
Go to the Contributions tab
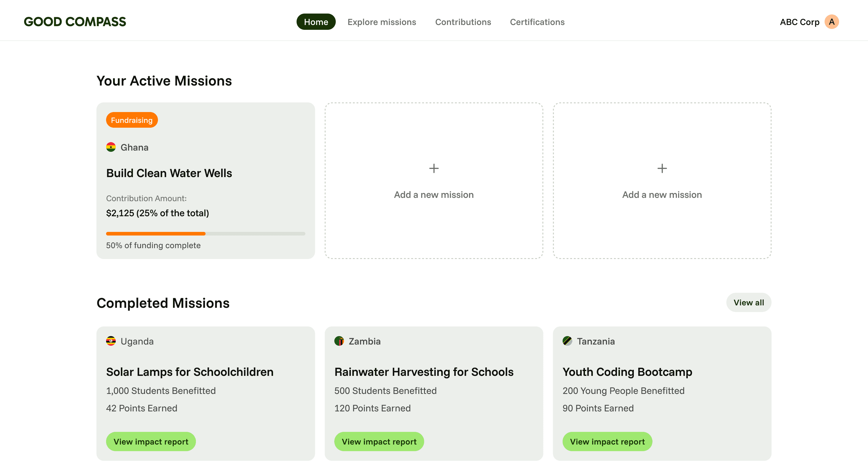pos(463,22)
